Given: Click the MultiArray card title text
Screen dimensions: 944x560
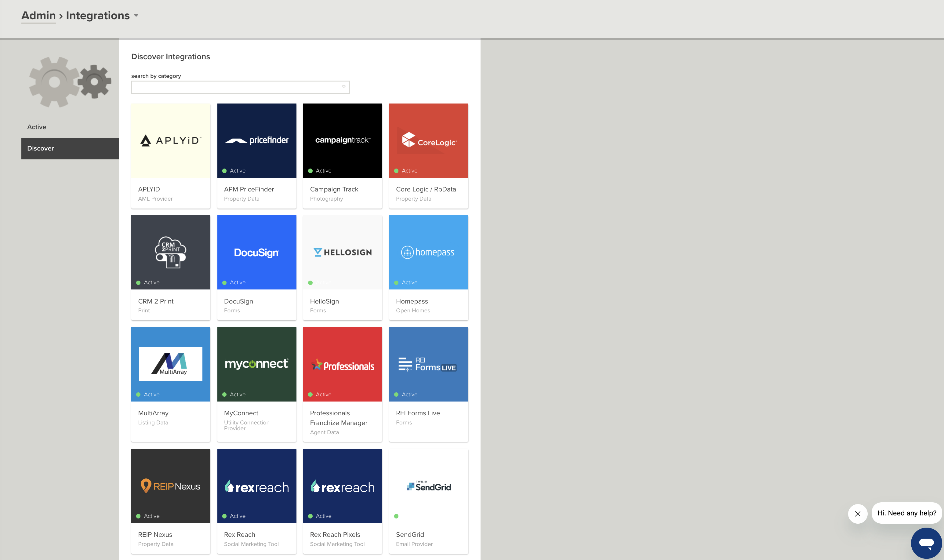Looking at the screenshot, I should click(153, 413).
